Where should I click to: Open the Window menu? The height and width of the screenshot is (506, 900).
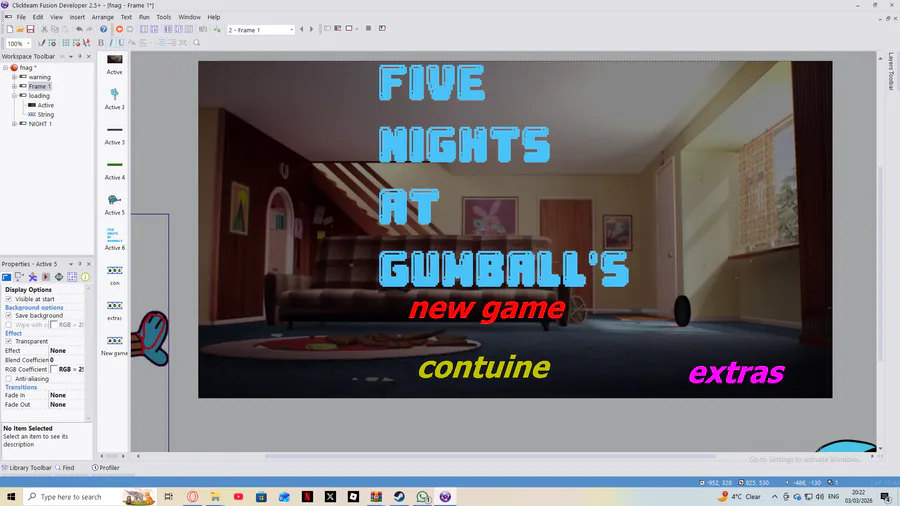(x=189, y=17)
